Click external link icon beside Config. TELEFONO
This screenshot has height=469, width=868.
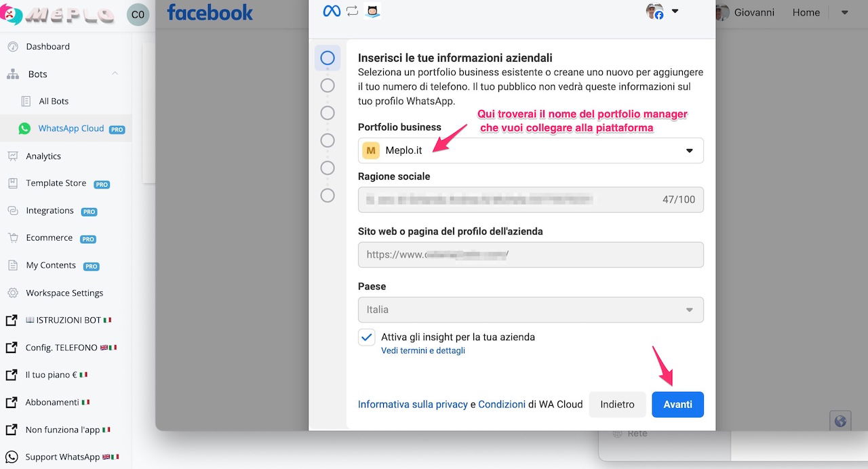pos(12,348)
